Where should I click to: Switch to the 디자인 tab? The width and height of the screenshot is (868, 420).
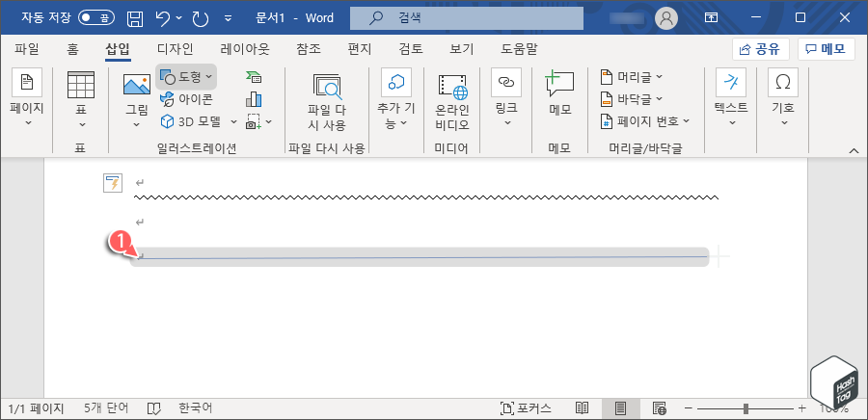(x=175, y=50)
